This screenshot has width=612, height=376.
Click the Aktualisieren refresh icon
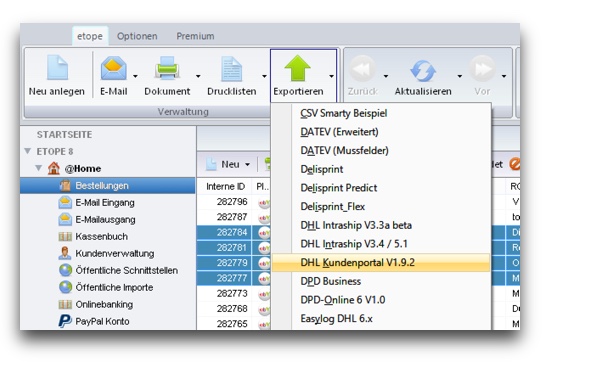(x=423, y=71)
